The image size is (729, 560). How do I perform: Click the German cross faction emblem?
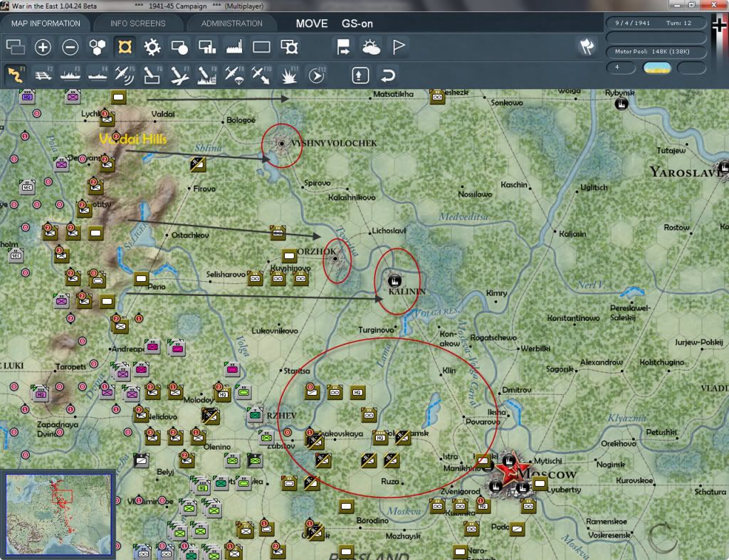click(719, 26)
